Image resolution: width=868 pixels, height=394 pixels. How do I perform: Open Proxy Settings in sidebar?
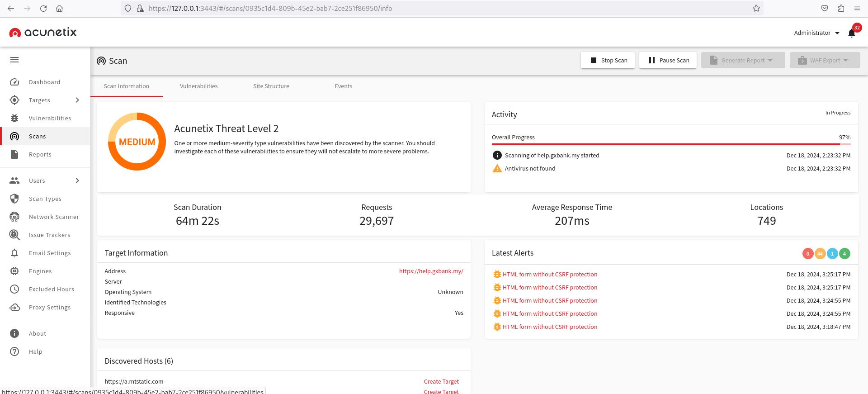45,307
